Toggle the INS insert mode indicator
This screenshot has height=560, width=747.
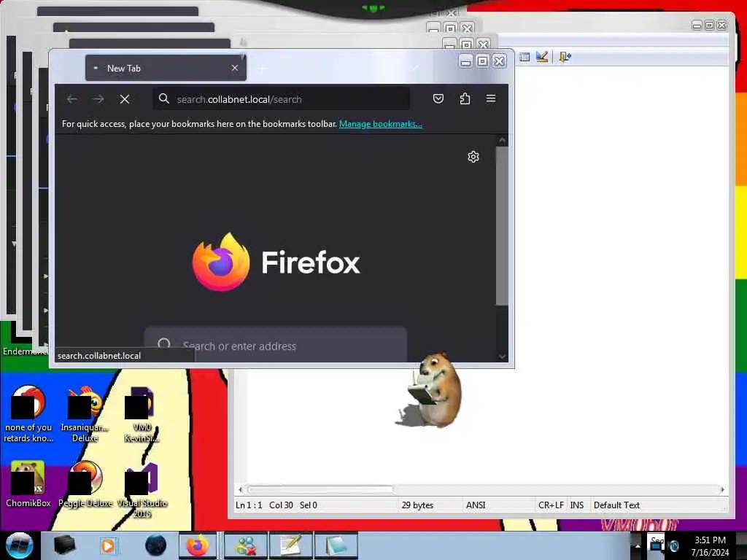tap(577, 505)
